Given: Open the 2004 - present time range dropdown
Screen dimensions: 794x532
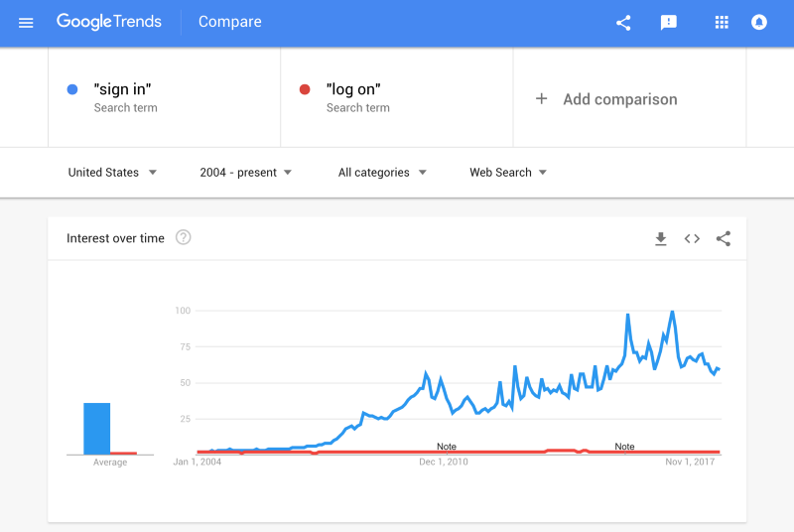Looking at the screenshot, I should pos(246,173).
